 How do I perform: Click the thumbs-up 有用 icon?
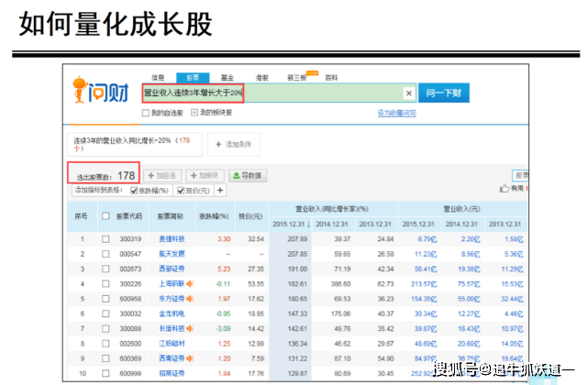505,188
